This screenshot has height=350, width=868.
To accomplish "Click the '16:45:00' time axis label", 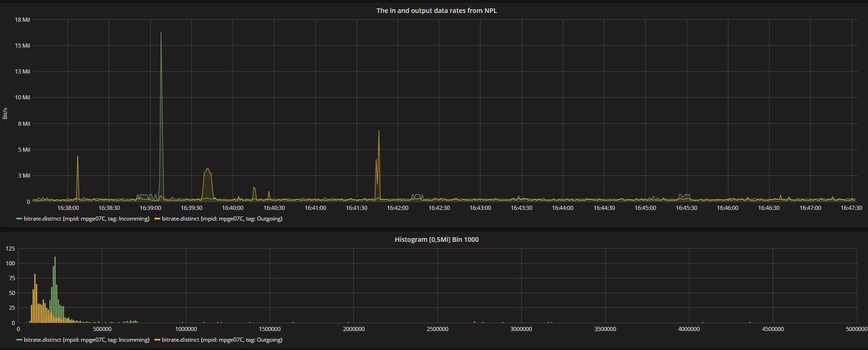I will pyautogui.click(x=645, y=208).
